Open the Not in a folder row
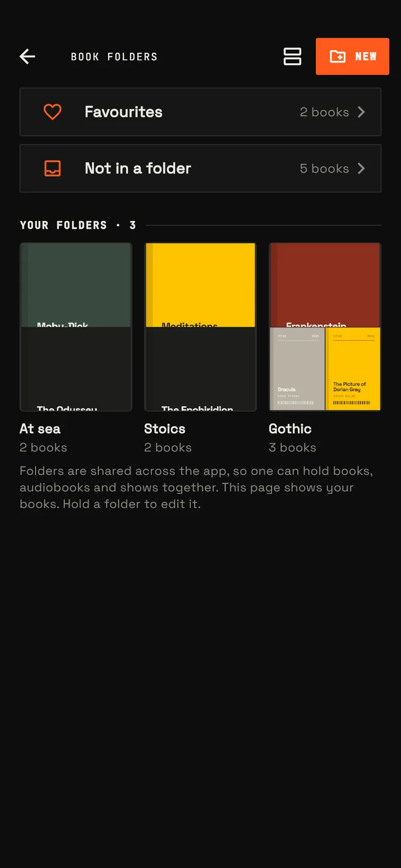The width and height of the screenshot is (401, 868). point(200,168)
